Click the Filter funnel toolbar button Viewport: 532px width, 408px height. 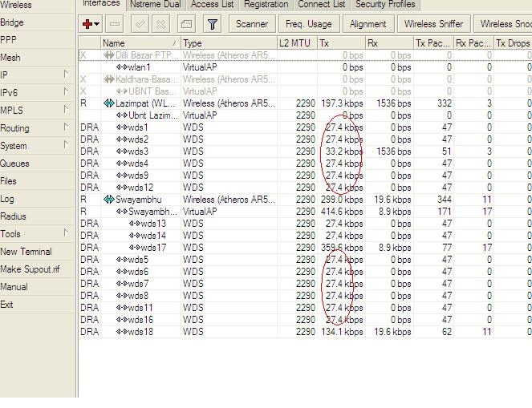coord(213,24)
